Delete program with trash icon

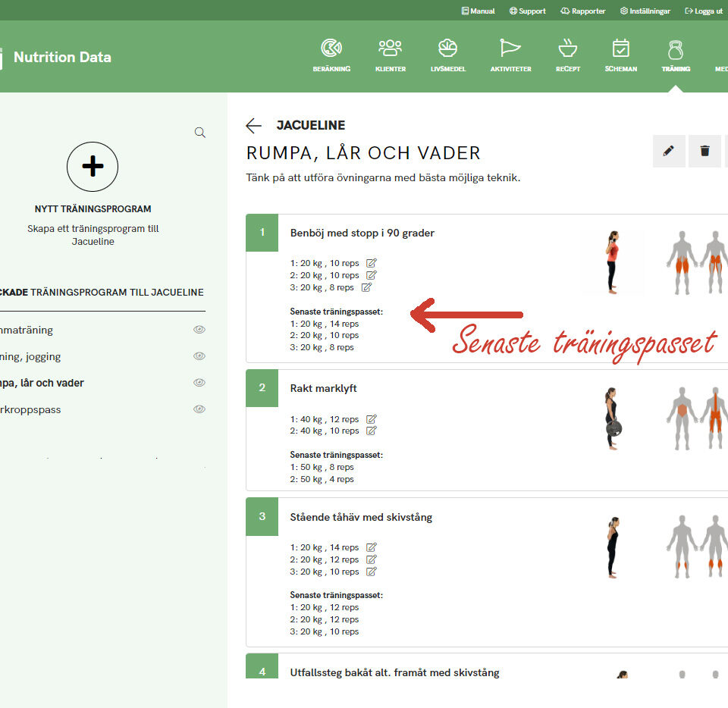click(x=704, y=152)
